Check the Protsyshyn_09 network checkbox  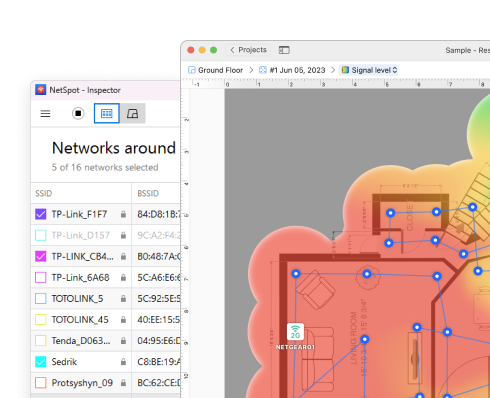[41, 383]
